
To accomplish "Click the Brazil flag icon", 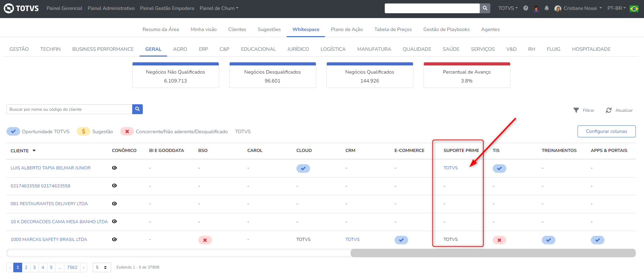I will coord(634,9).
